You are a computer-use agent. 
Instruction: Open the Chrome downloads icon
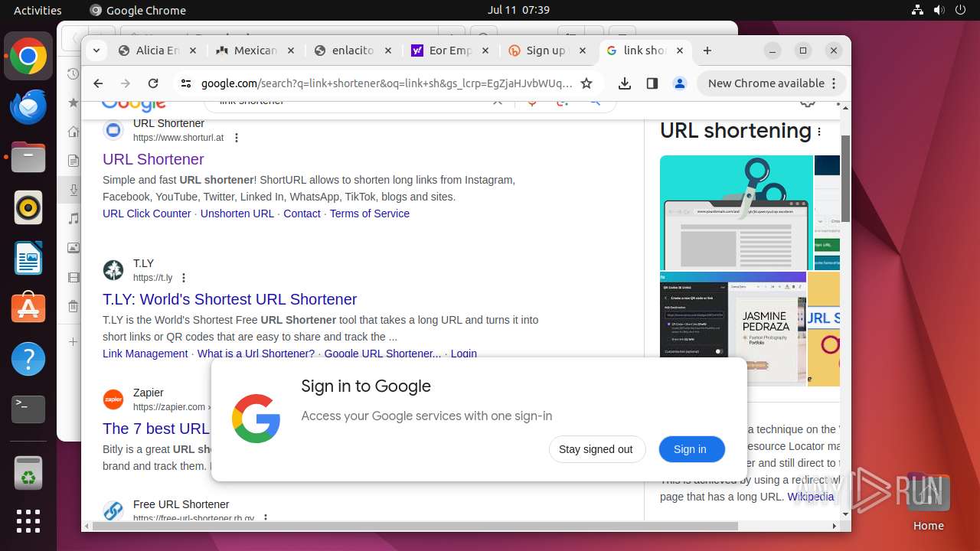click(625, 83)
